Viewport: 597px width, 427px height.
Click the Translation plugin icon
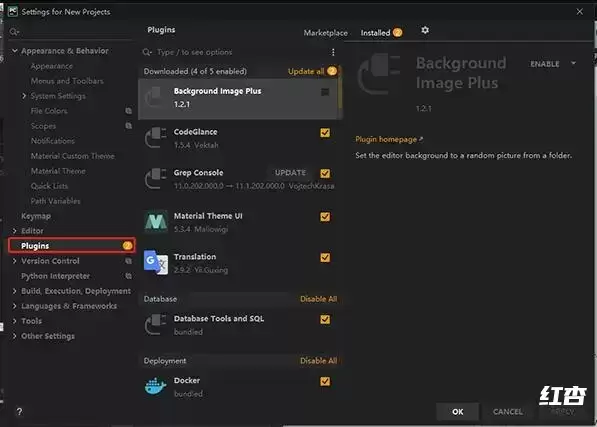click(156, 263)
